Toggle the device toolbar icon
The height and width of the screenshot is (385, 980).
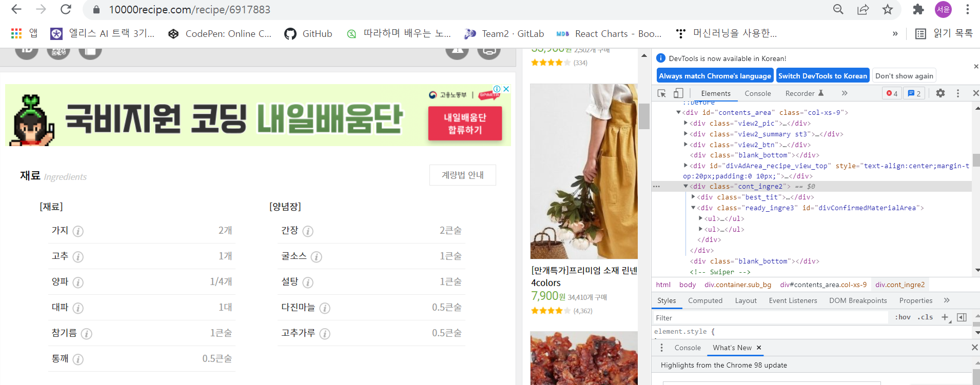point(678,93)
